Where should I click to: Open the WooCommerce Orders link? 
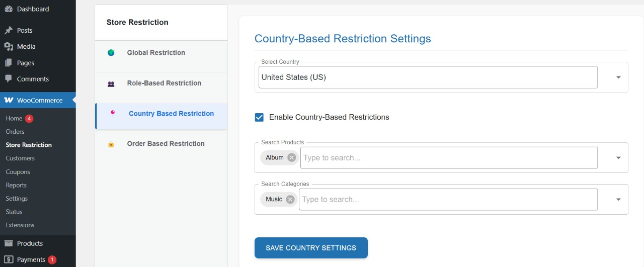click(15, 131)
